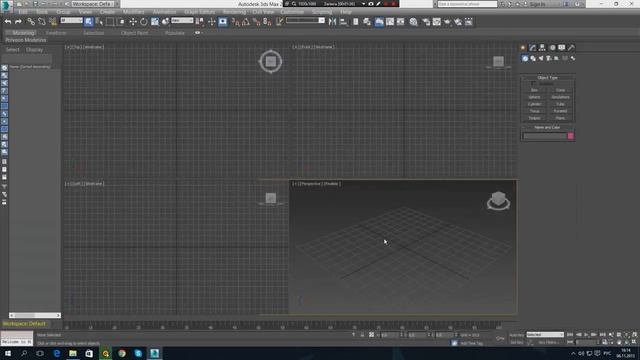
Task: Open the selection filter dropdown
Action: [x=71, y=20]
